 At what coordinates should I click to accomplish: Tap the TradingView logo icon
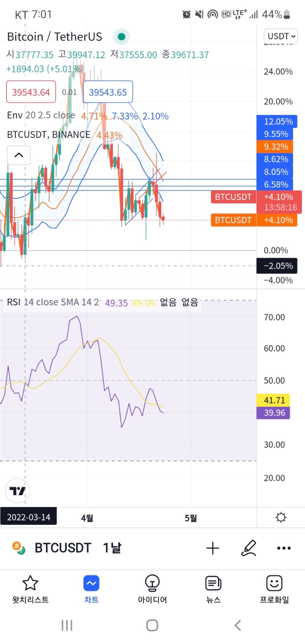tap(18, 491)
